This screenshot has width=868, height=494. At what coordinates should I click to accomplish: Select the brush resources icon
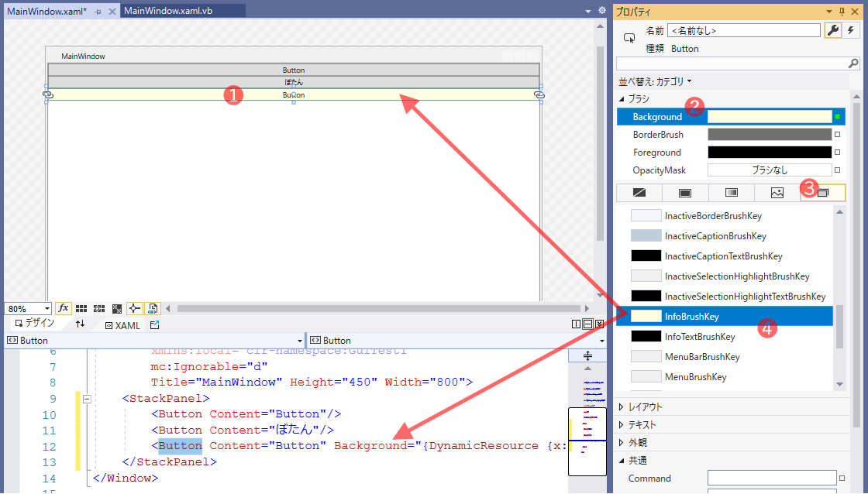click(823, 193)
